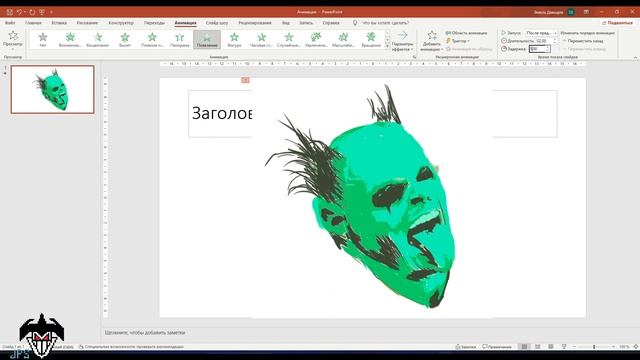The image size is (640, 360).
Task: Click the 'Что вы хотите сделать?' search box
Action: [385, 23]
